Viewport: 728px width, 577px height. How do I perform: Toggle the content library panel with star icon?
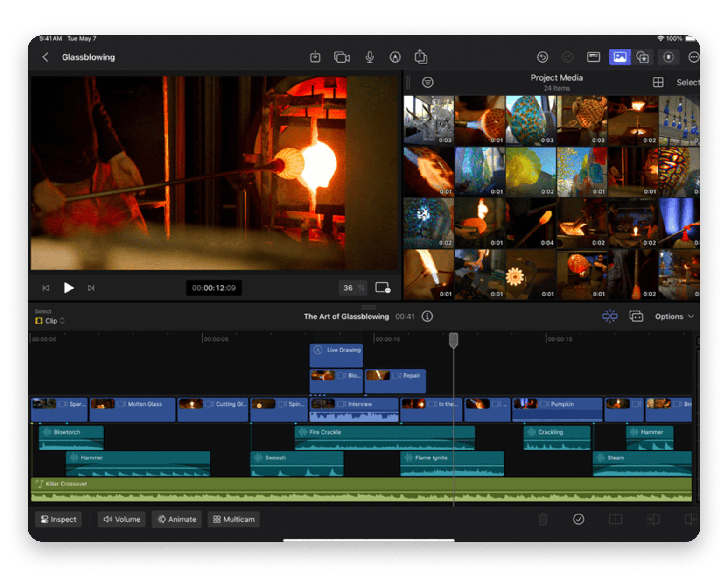tap(643, 57)
